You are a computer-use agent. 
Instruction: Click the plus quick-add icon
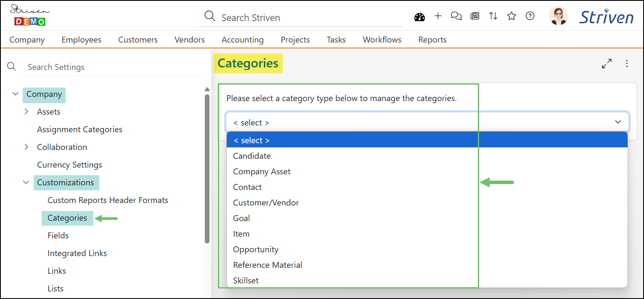[438, 16]
